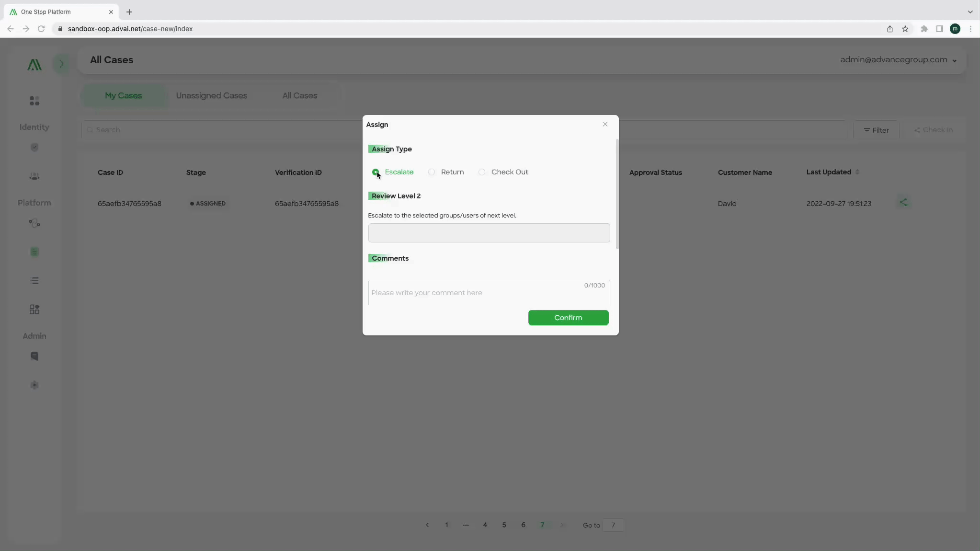Click the Advance Group logo icon in sidebar

click(x=34, y=65)
